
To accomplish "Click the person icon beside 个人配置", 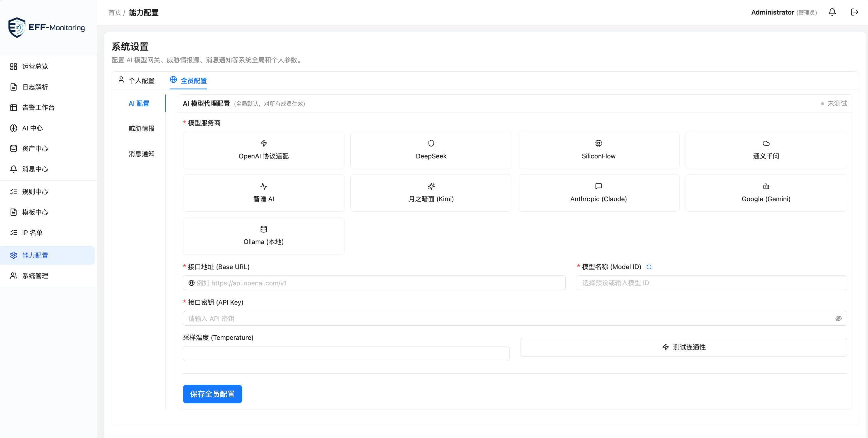I will pos(121,80).
